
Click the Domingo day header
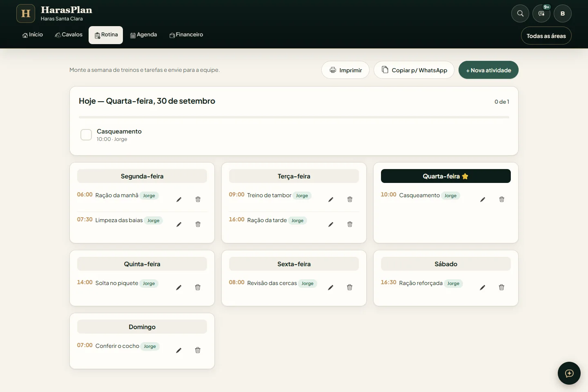pos(142,327)
